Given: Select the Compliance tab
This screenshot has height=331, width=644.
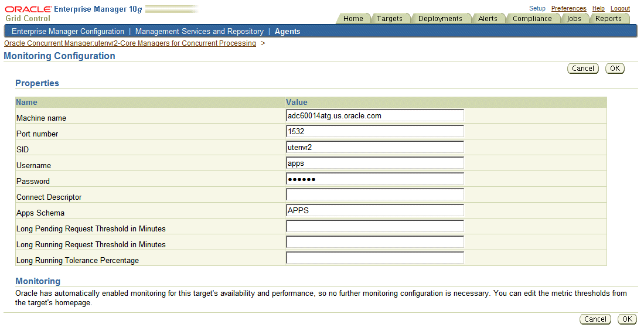Looking at the screenshot, I should pyautogui.click(x=532, y=19).
